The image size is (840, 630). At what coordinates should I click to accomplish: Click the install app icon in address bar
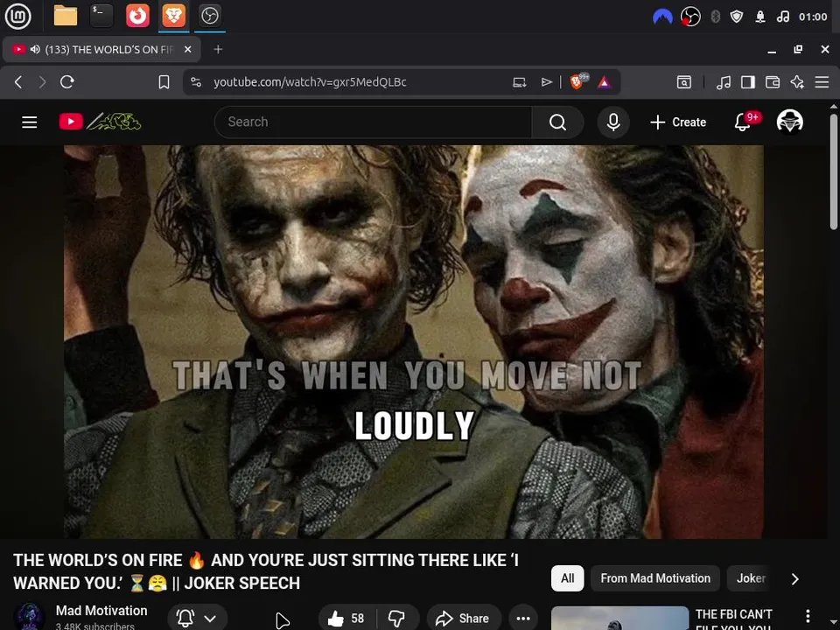(519, 82)
